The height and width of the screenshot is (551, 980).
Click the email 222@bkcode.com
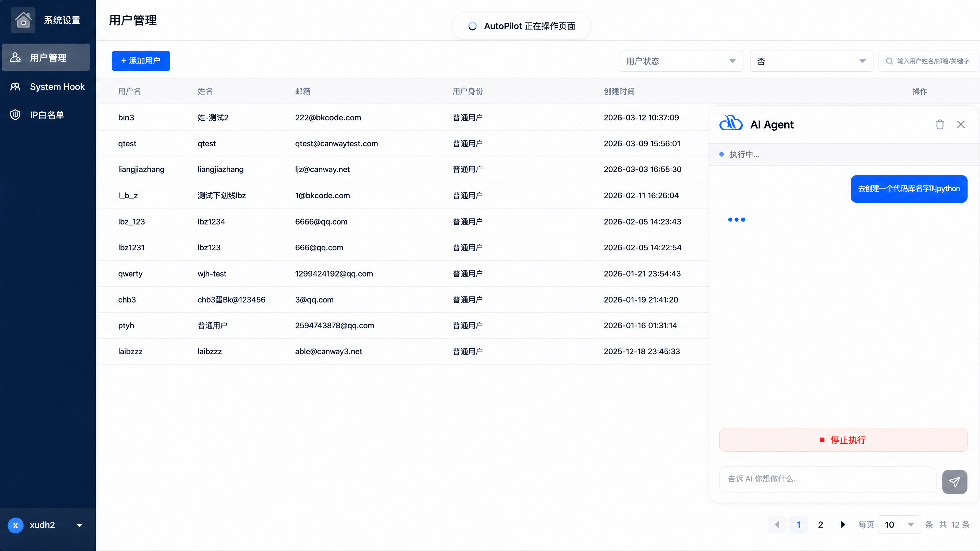pyautogui.click(x=328, y=118)
